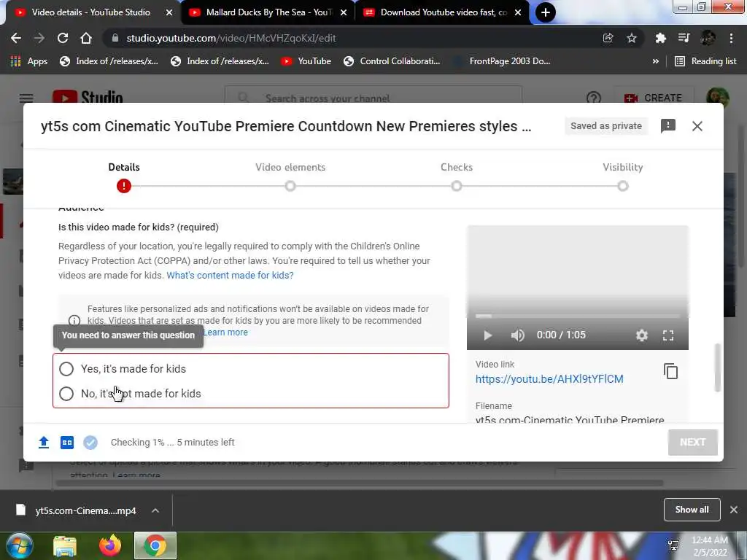Click the NEXT button

tap(693, 443)
